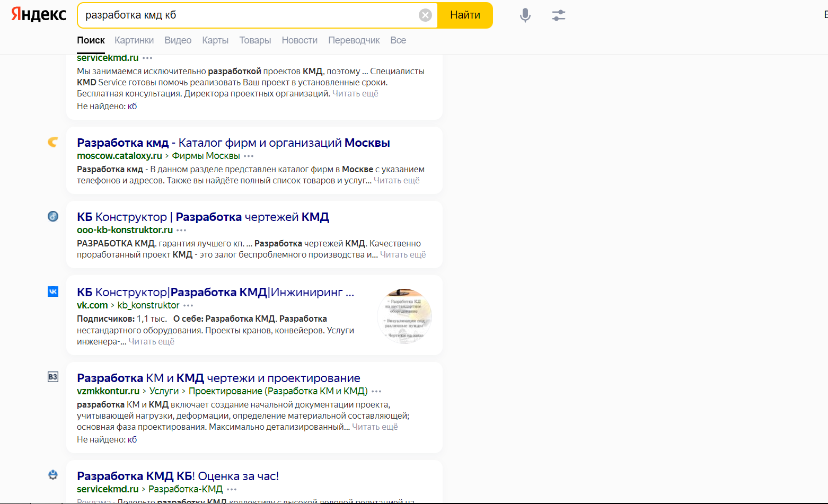
Task: Switch to the Картинки tab
Action: tap(134, 40)
